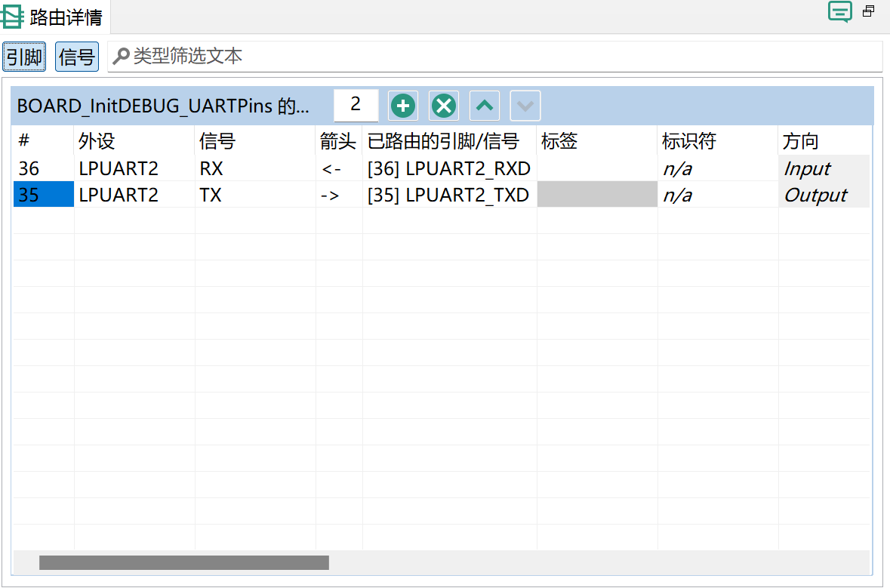The image size is (890, 588).
Task: Open the comment bubble icon at top right
Action: coord(839,12)
